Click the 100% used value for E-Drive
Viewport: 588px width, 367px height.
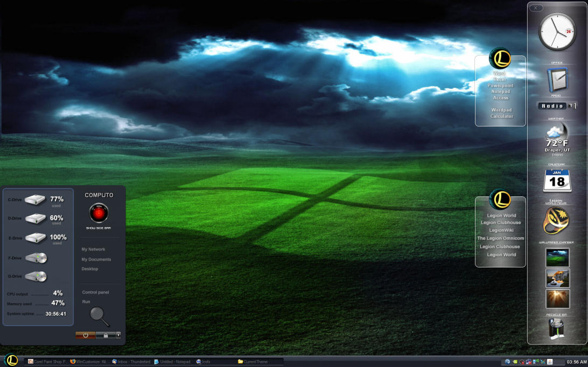[x=58, y=237]
